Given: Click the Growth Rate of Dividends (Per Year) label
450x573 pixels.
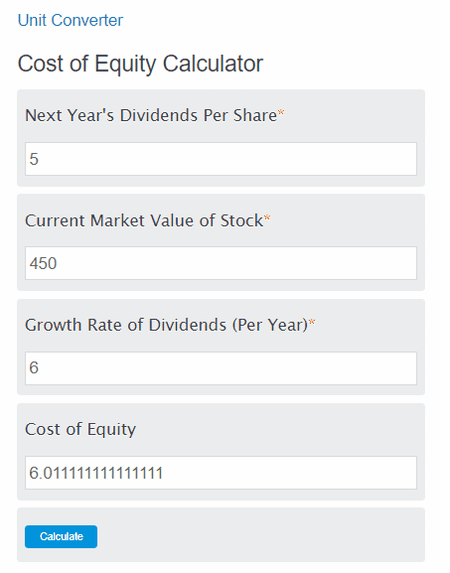Looking at the screenshot, I should (166, 325).
